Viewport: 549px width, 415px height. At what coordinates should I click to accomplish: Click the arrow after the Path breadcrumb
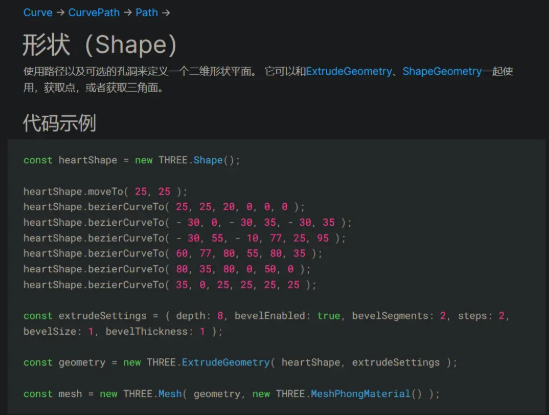(166, 13)
